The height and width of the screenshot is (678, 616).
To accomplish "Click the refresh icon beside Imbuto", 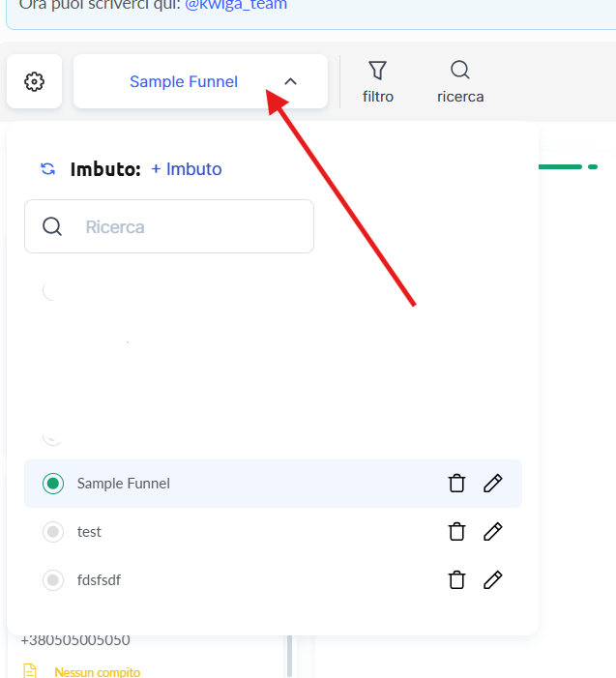I will [47, 169].
